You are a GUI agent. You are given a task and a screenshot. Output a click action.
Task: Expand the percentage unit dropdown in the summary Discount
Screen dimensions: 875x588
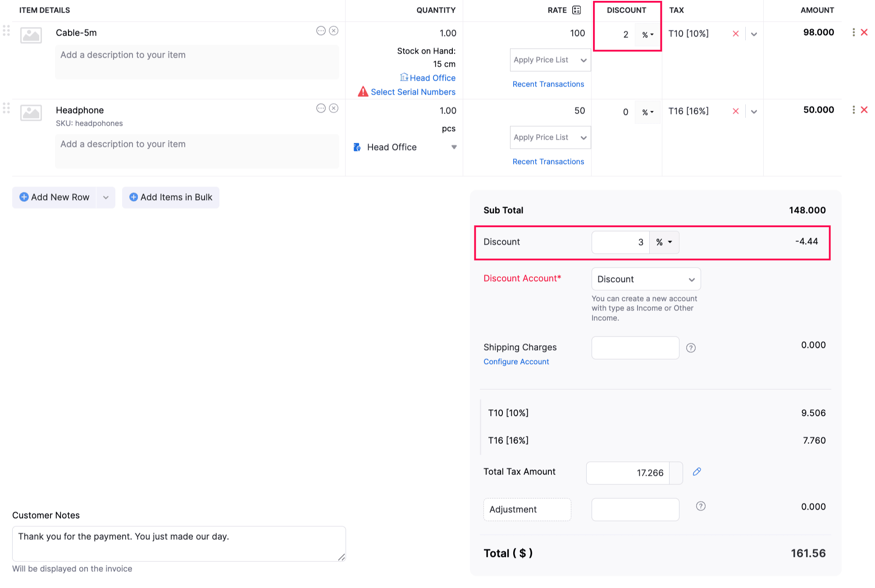[x=664, y=242]
